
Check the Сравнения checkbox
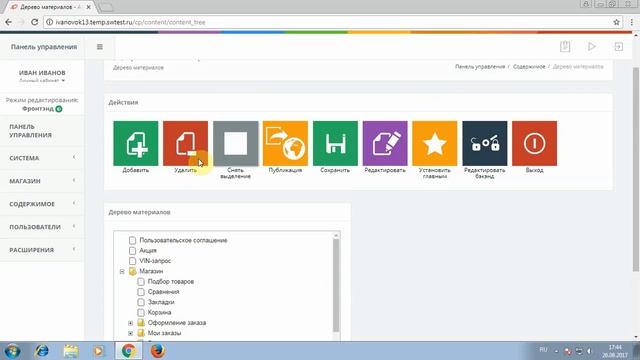(x=141, y=292)
